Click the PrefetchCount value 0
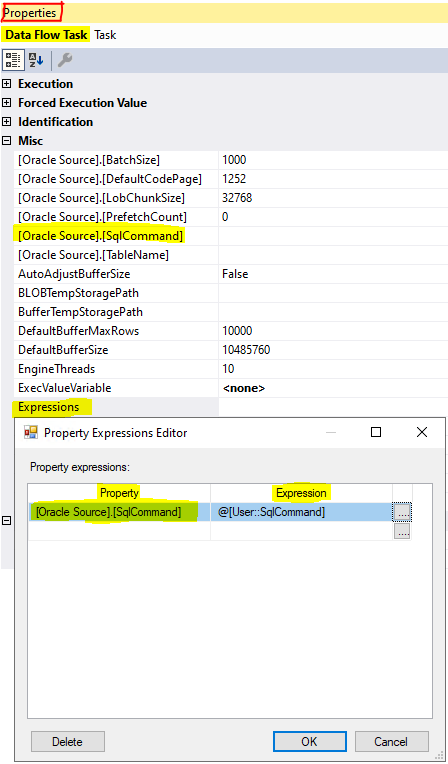This screenshot has width=448, height=764. point(225,217)
